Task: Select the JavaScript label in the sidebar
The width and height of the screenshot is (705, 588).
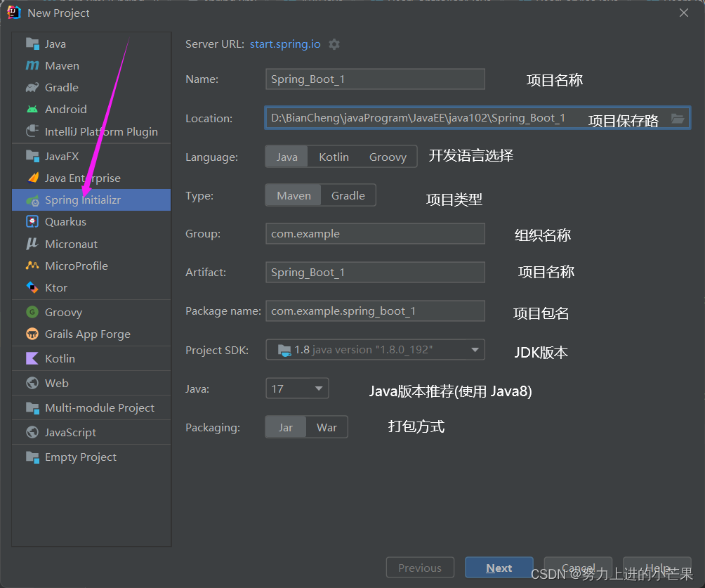Action: (70, 432)
